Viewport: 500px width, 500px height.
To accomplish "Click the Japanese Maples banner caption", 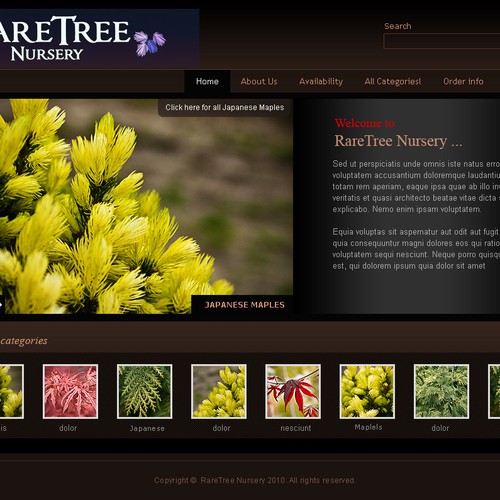I will click(244, 305).
